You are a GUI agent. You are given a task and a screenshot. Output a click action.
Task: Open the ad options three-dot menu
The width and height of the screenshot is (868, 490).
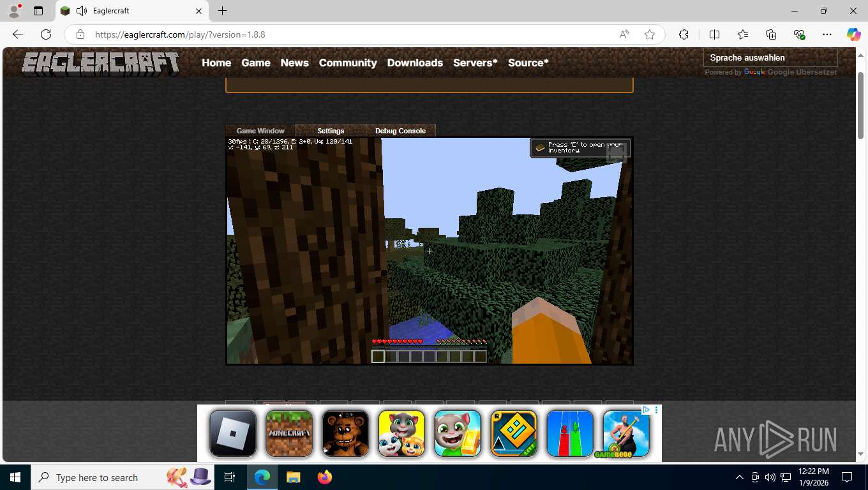[656, 410]
